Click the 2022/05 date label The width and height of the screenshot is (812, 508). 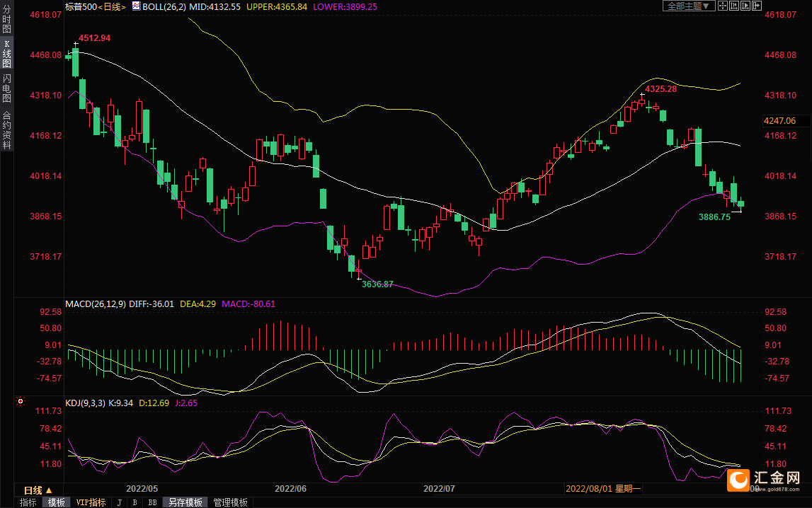(142, 489)
